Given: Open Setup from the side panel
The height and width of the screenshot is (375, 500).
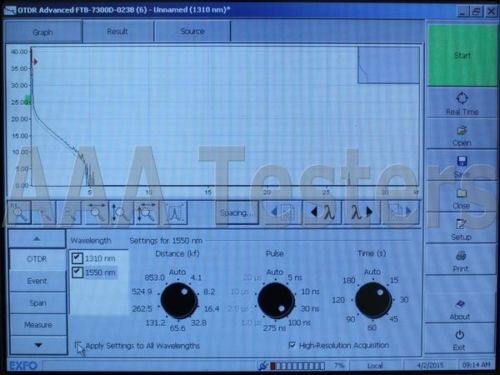Looking at the screenshot, I should (x=461, y=229).
